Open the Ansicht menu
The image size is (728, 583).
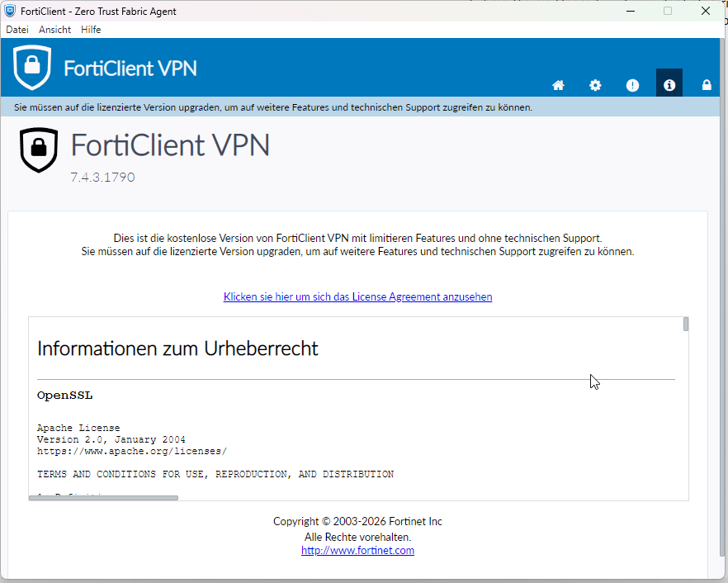tap(54, 30)
